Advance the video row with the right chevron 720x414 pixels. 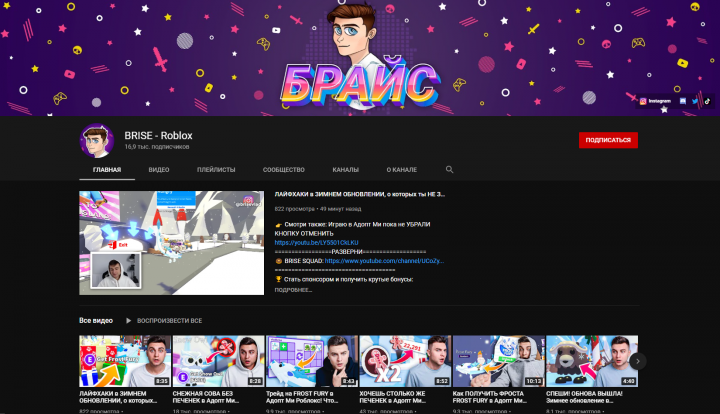(637, 361)
